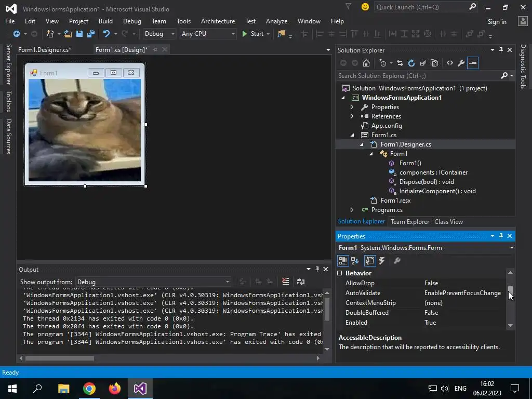Viewport: 532px width, 399px height.
Task: Collapse the Behavior category in Properties
Action: (340, 273)
